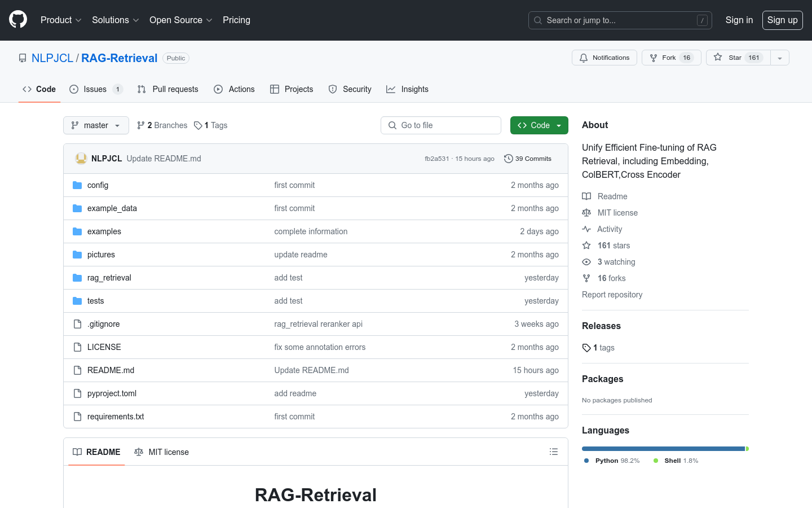Click the NLPJCL avatar in the commit row
Image resolution: width=812 pixels, height=508 pixels.
click(x=81, y=159)
